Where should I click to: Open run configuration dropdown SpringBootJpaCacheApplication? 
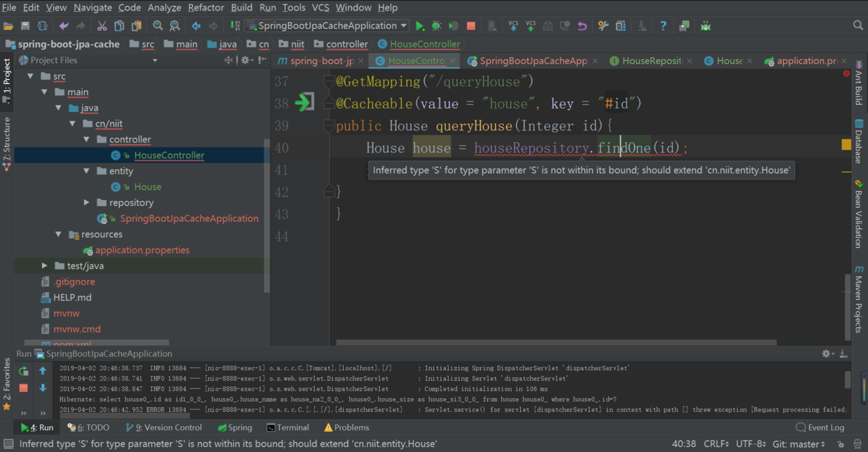click(x=325, y=26)
